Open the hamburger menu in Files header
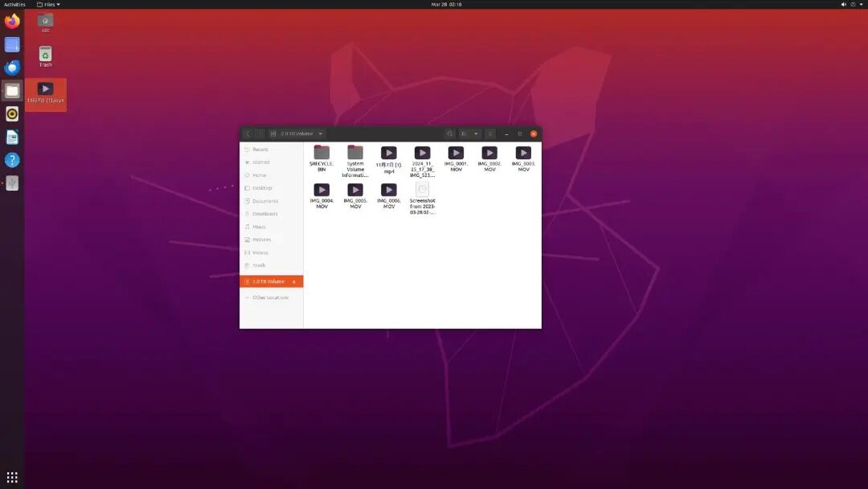 (489, 134)
